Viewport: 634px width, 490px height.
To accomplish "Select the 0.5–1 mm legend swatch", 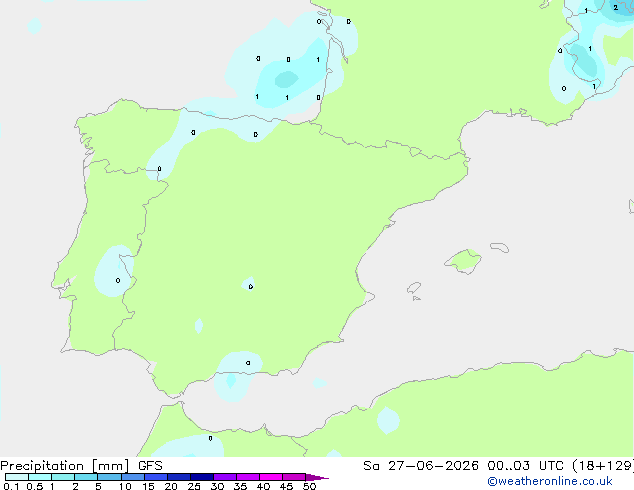I will [x=40, y=477].
